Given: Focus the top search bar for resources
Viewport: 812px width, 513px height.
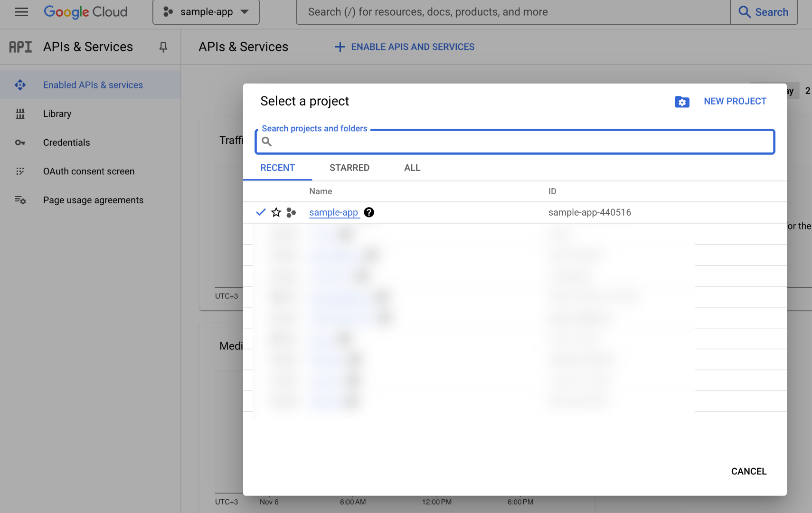Looking at the screenshot, I should (513, 12).
